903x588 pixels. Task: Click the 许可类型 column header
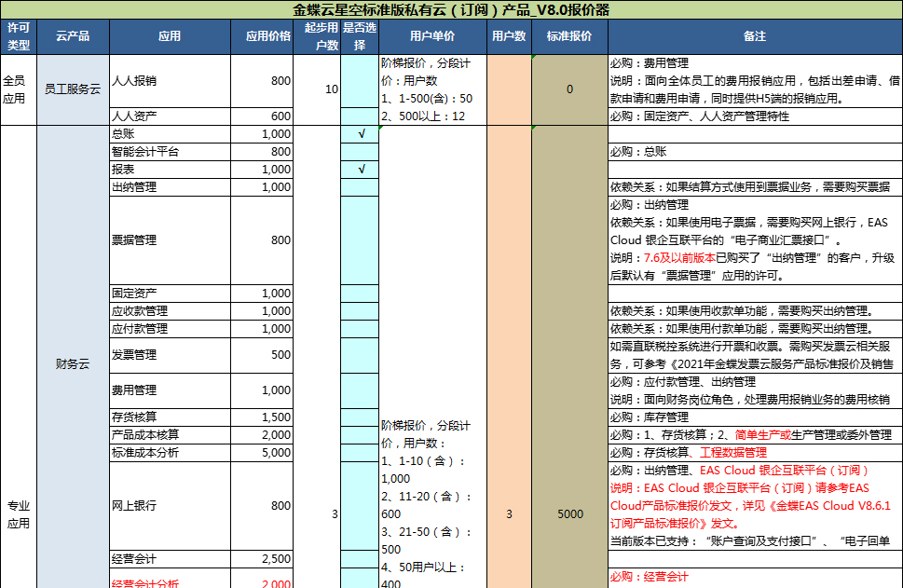(x=19, y=36)
